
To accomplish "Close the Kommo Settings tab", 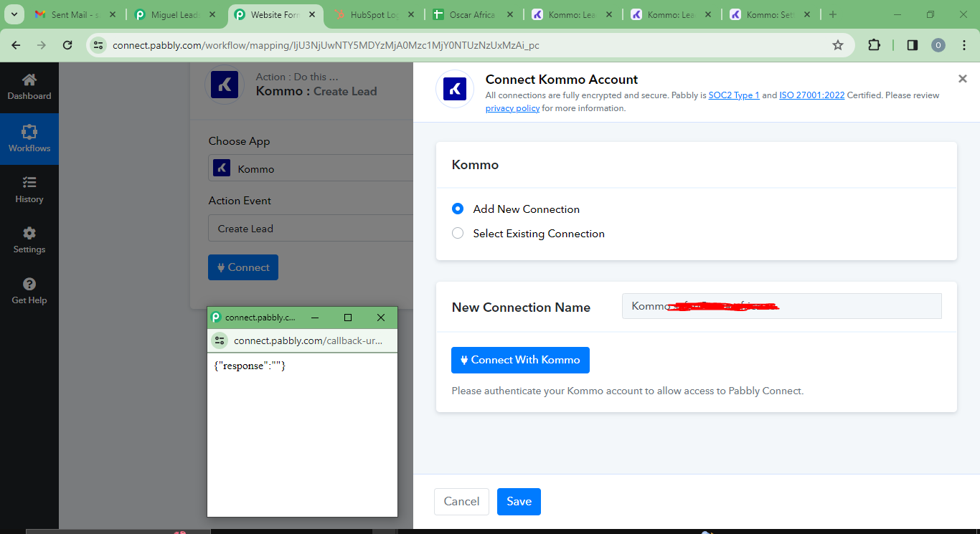I will pos(807,14).
